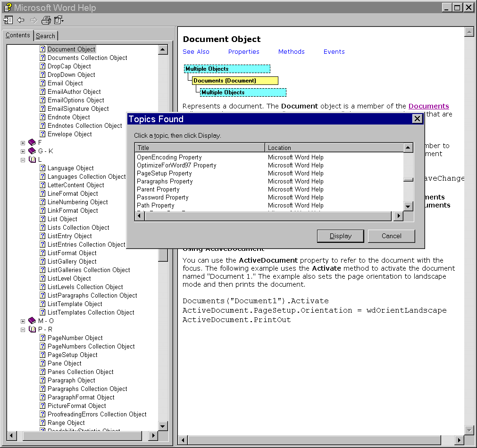Click the book icon next to M - O
This screenshot has height=448, width=477.
[32, 321]
